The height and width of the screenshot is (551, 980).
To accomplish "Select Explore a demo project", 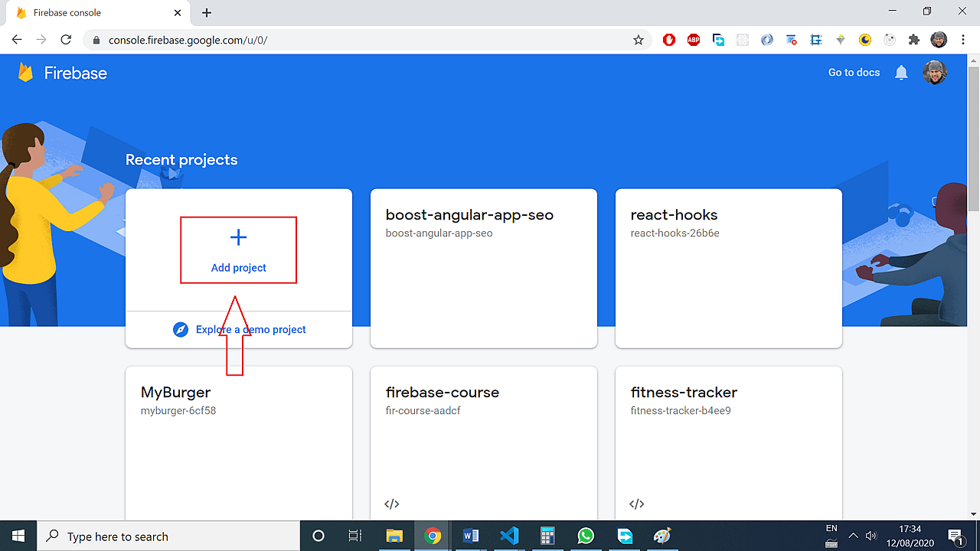I will 250,329.
